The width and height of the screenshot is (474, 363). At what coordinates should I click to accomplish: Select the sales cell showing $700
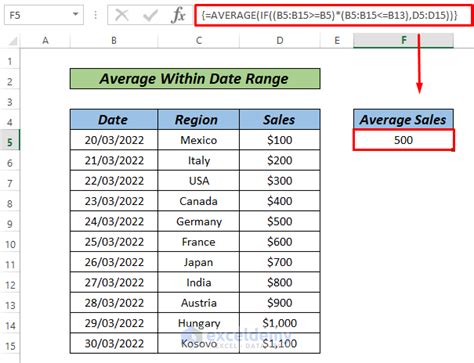(x=280, y=262)
